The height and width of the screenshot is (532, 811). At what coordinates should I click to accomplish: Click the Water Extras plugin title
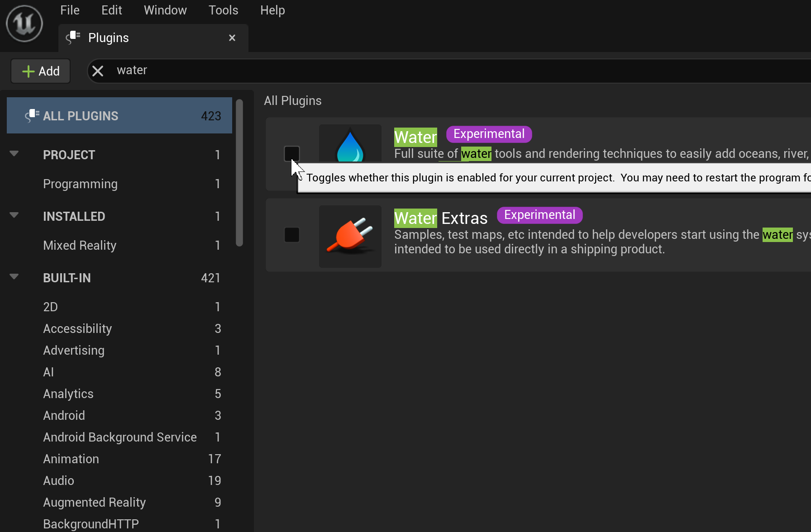(x=441, y=218)
